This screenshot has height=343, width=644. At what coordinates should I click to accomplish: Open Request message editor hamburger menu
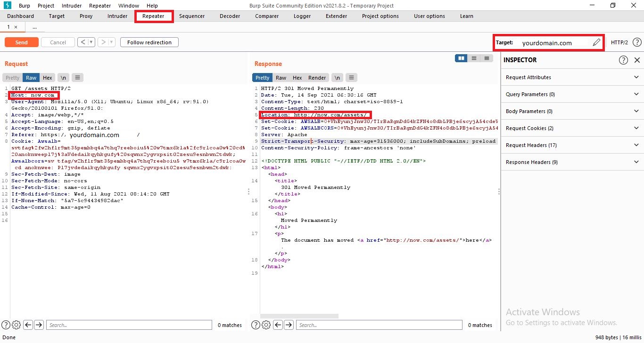click(78, 78)
